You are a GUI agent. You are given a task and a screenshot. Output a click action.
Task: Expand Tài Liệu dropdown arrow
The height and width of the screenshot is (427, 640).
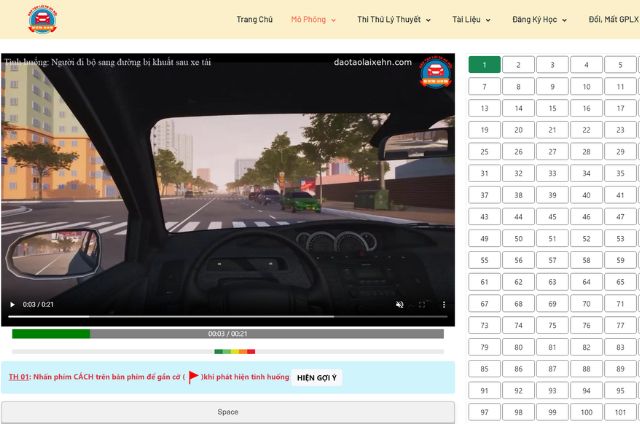[x=488, y=20]
